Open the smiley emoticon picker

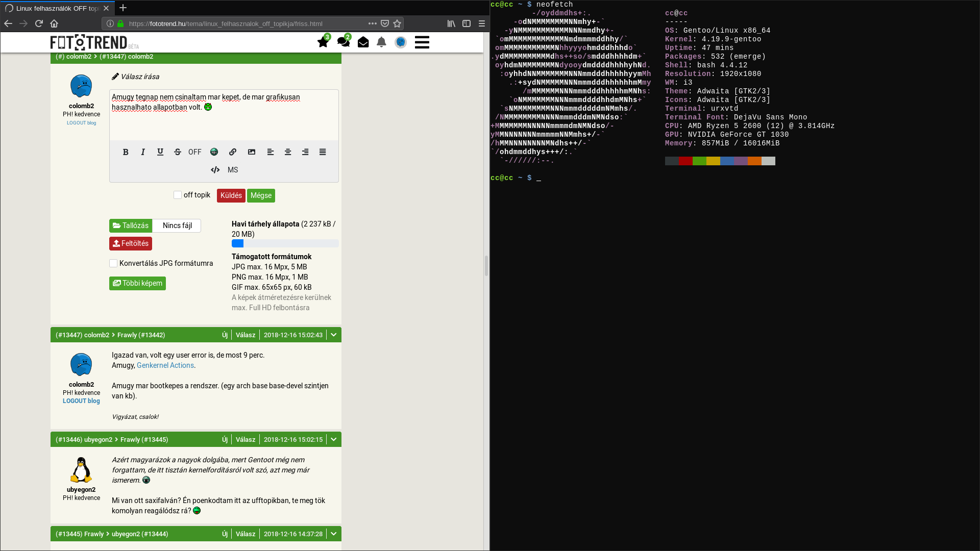(214, 152)
